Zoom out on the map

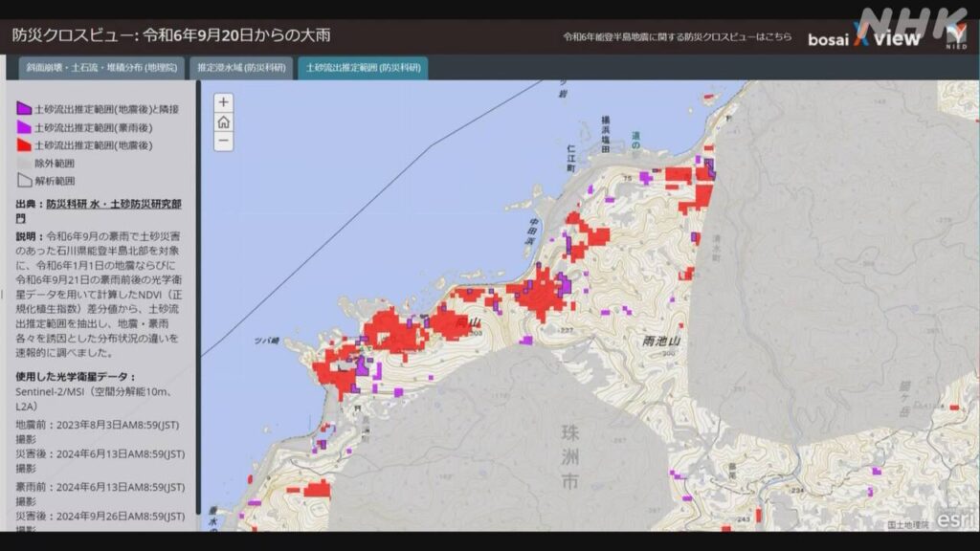click(x=223, y=142)
